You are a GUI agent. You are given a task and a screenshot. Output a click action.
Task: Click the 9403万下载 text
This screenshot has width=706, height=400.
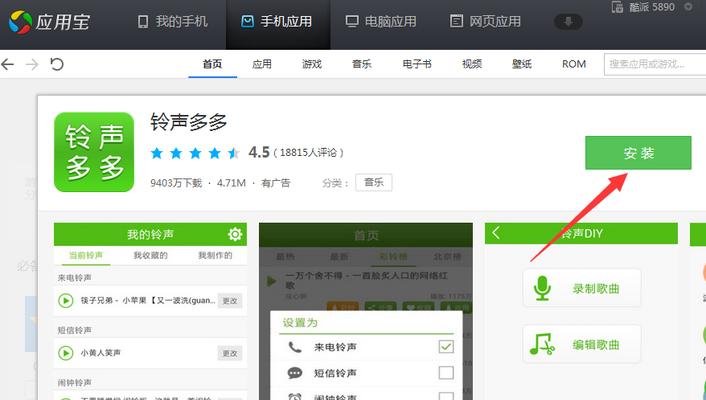click(x=176, y=183)
